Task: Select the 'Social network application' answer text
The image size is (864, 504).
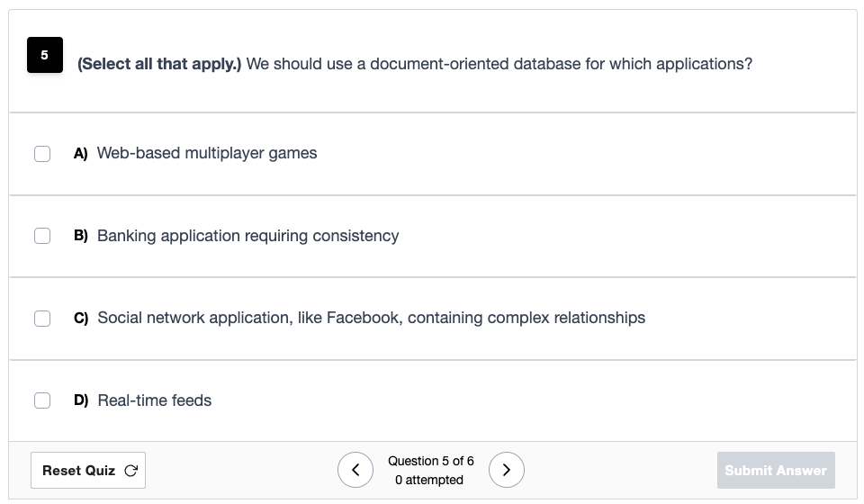Action: [372, 318]
